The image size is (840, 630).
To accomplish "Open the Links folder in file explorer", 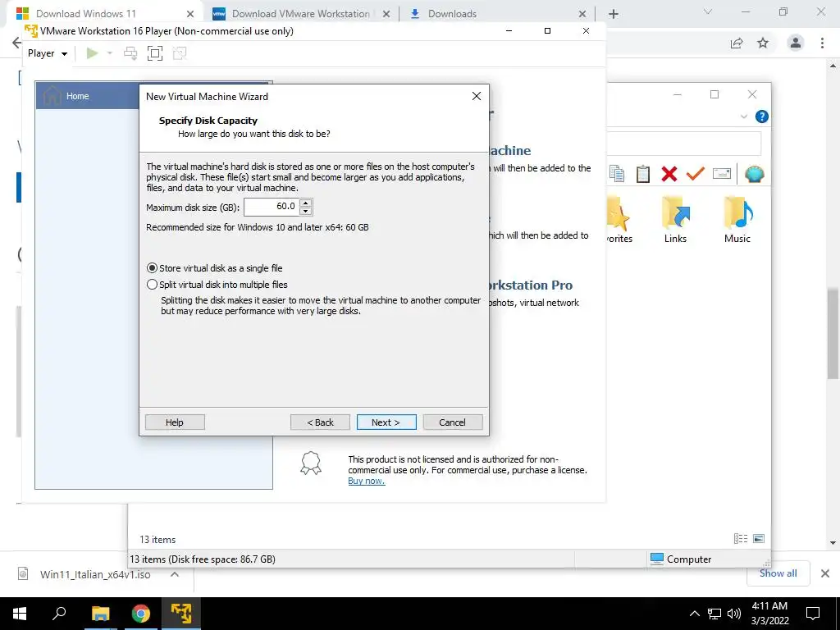I will click(676, 220).
